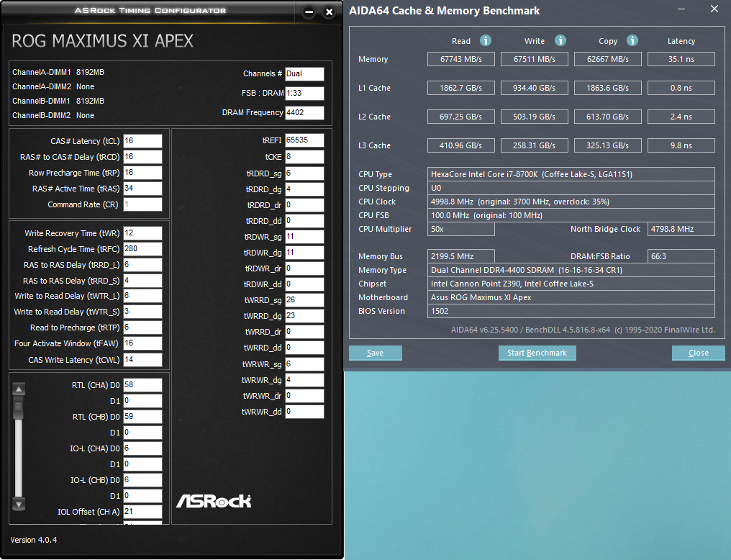This screenshot has width=731, height=560.
Task: Click the tRRD_S value field
Action: point(142,281)
